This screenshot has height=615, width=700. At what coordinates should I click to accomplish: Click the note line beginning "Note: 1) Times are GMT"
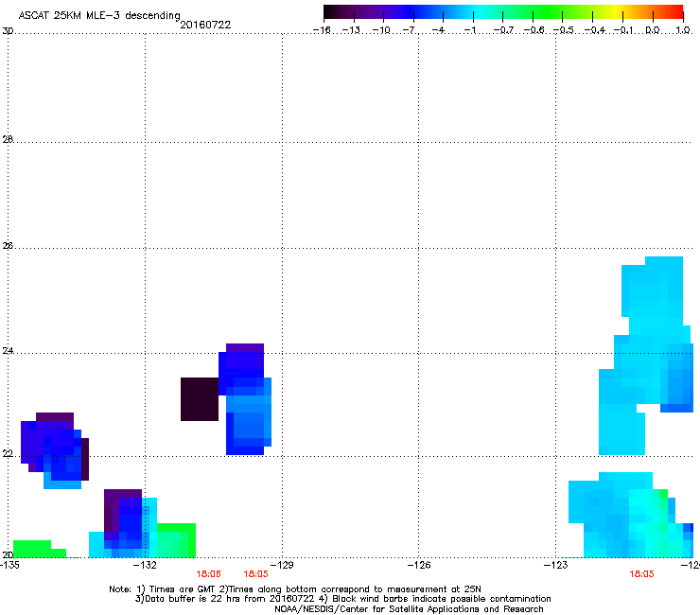[x=294, y=589]
